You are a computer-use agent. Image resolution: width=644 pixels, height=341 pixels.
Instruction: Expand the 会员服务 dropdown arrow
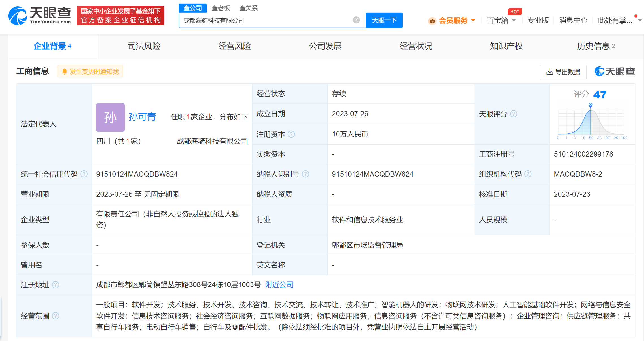pyautogui.click(x=473, y=20)
